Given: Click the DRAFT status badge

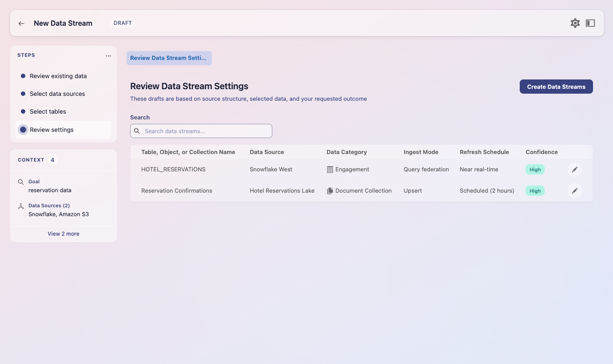Looking at the screenshot, I should click(x=123, y=23).
